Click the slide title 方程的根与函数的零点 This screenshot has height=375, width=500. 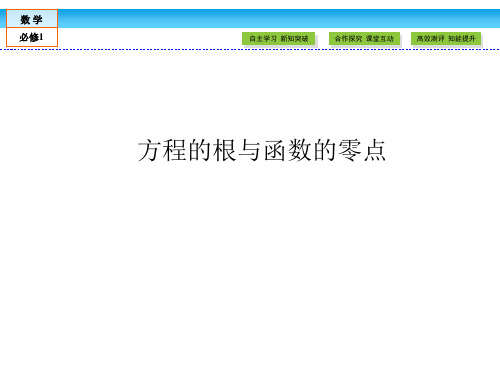tap(262, 151)
